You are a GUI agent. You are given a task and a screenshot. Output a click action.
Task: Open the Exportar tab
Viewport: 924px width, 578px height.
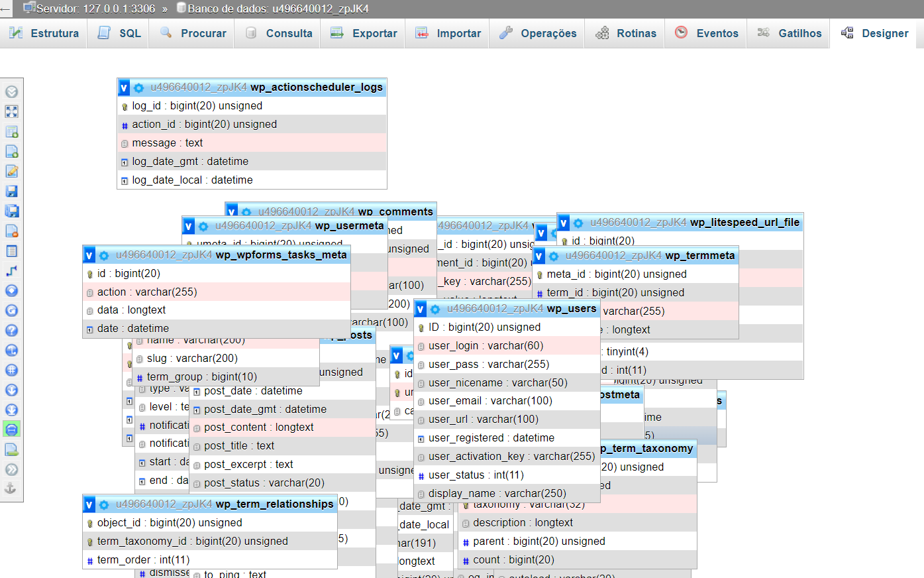pyautogui.click(x=364, y=33)
